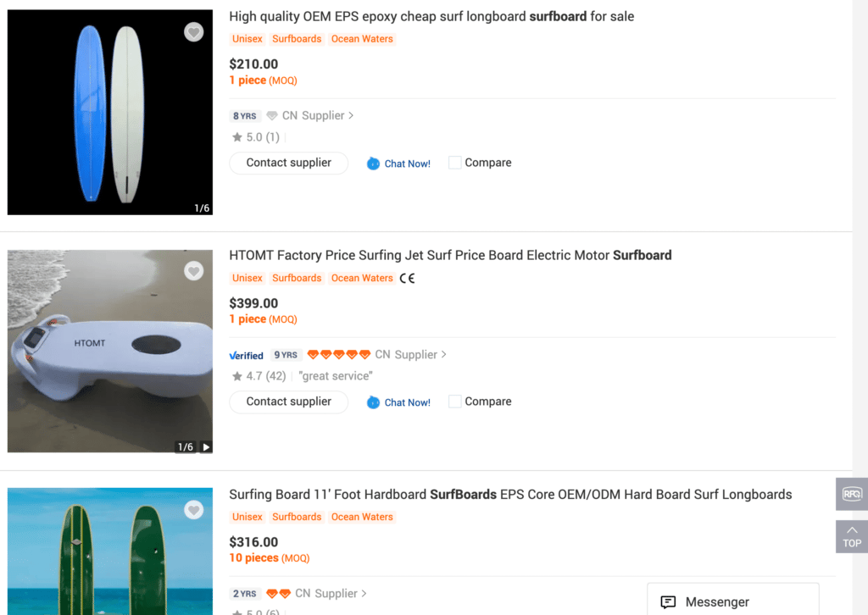The height and width of the screenshot is (615, 868).
Task: Open the RFQ panel icon on right edge
Action: click(x=851, y=494)
